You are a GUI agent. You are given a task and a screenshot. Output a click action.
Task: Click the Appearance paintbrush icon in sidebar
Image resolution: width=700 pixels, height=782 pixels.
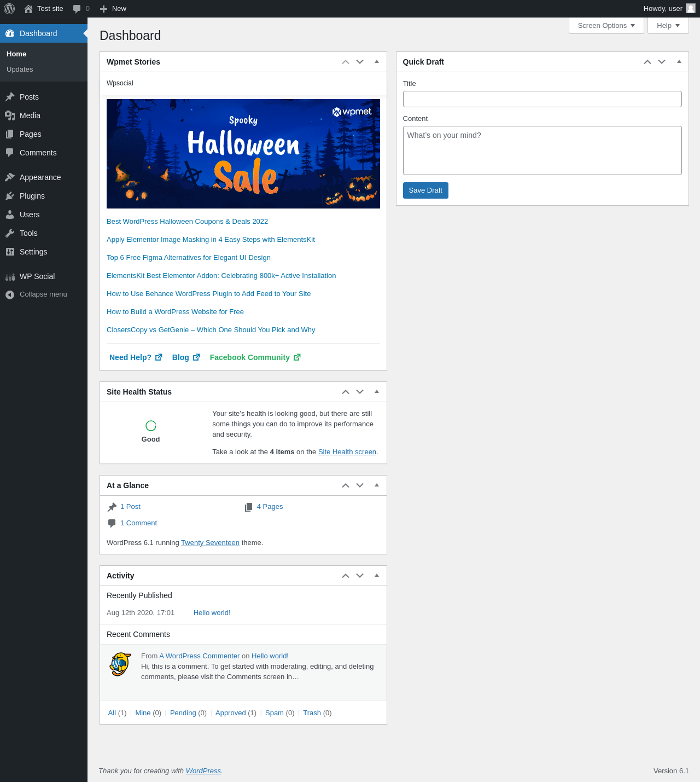click(10, 177)
